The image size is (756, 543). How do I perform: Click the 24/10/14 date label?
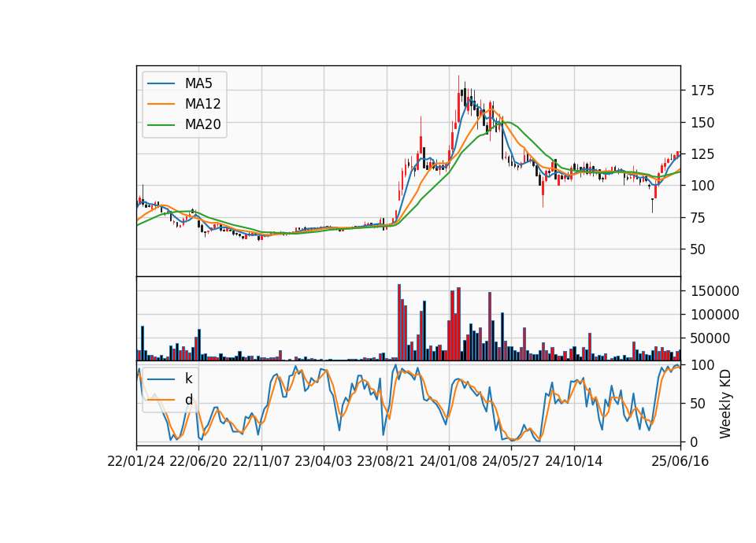click(x=574, y=461)
